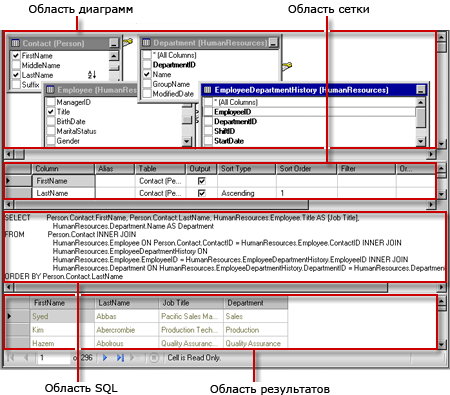Check the FirstName column in Contact table
Viewport: 450px width, 395px height.
coord(16,56)
